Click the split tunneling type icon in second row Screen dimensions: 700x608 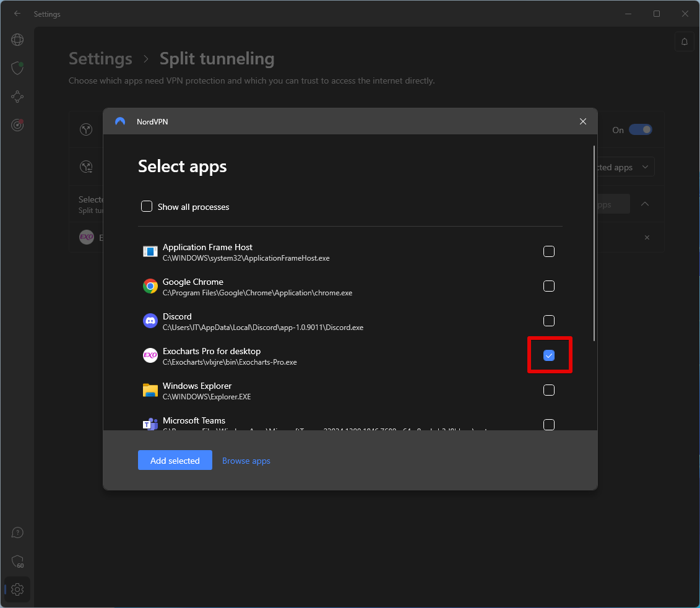86,167
